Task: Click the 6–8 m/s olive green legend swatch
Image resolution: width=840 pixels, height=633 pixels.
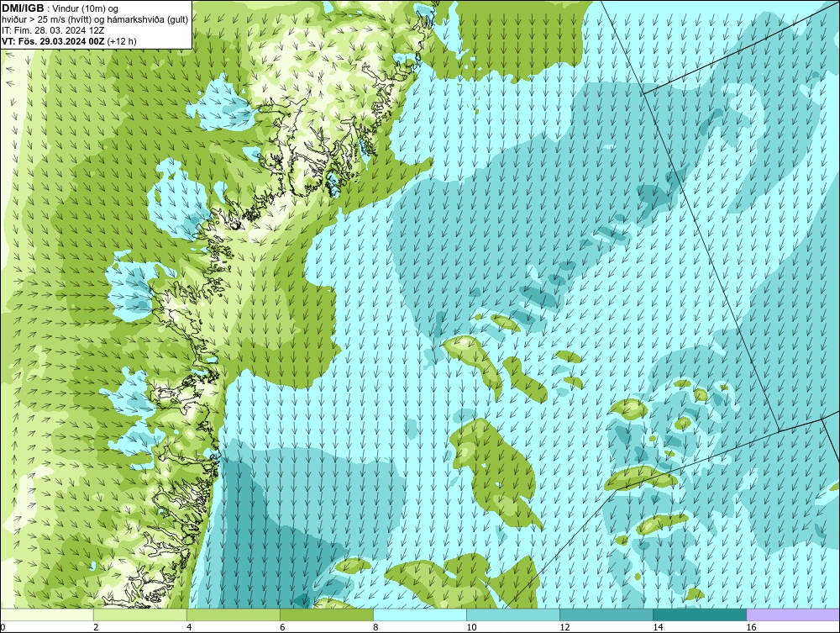Action: click(x=327, y=615)
